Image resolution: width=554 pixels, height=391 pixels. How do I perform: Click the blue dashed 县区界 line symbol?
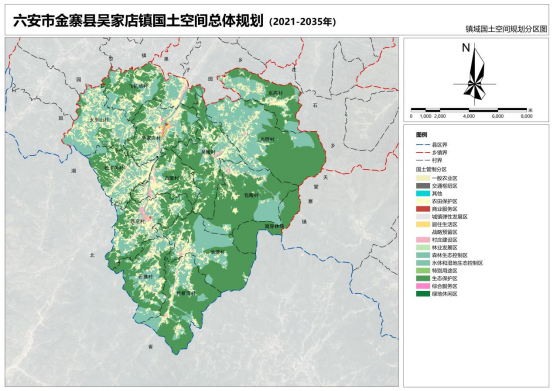click(x=423, y=145)
